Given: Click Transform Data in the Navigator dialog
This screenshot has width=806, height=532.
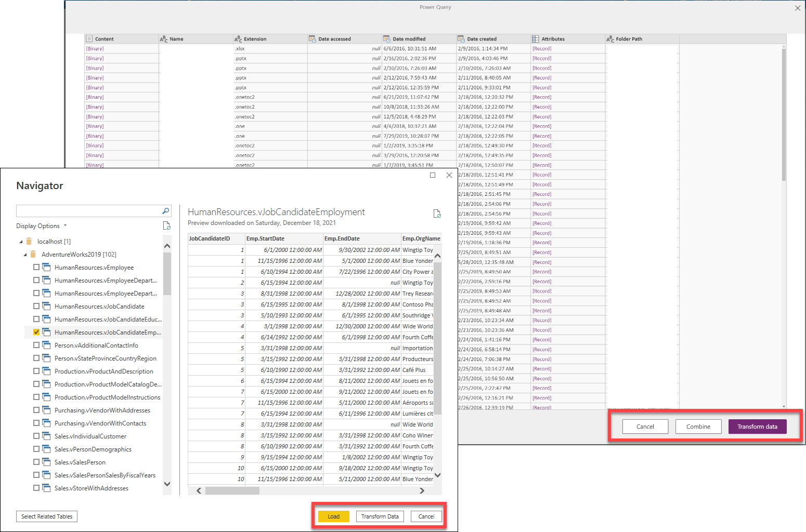Looking at the screenshot, I should tap(380, 516).
